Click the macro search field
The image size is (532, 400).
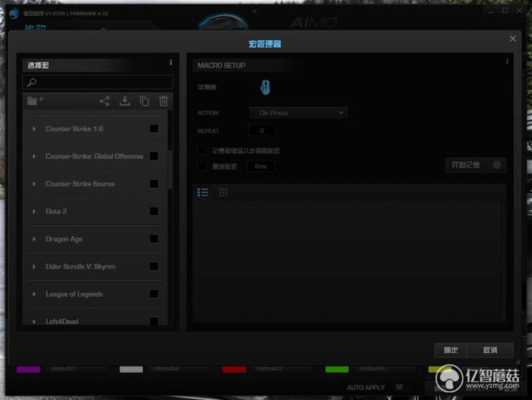coord(98,82)
